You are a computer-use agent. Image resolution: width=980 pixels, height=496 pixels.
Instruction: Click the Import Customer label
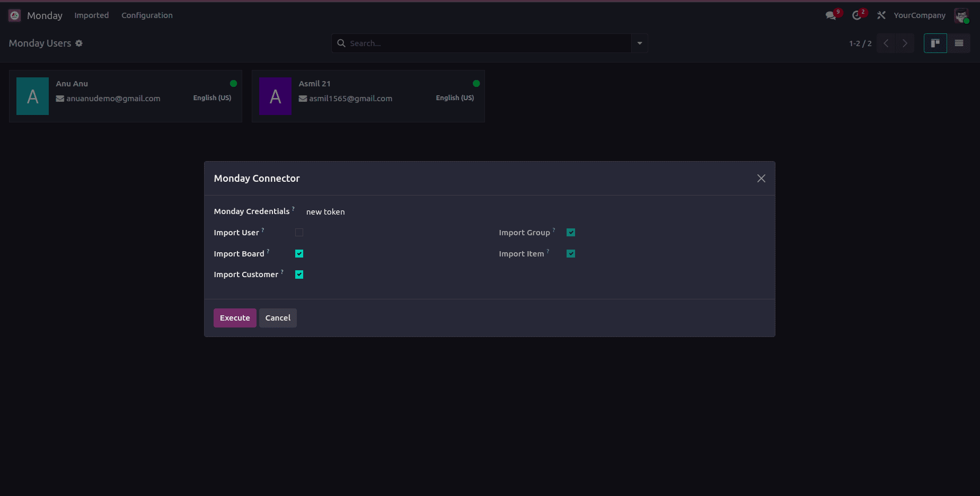pos(246,274)
